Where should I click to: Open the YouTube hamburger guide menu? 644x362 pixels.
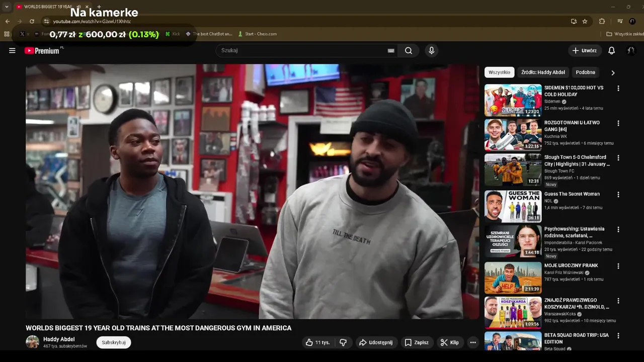tap(12, 50)
